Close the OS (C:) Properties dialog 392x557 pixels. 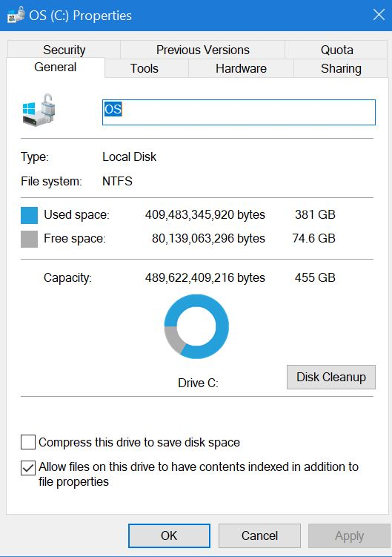[379, 15]
